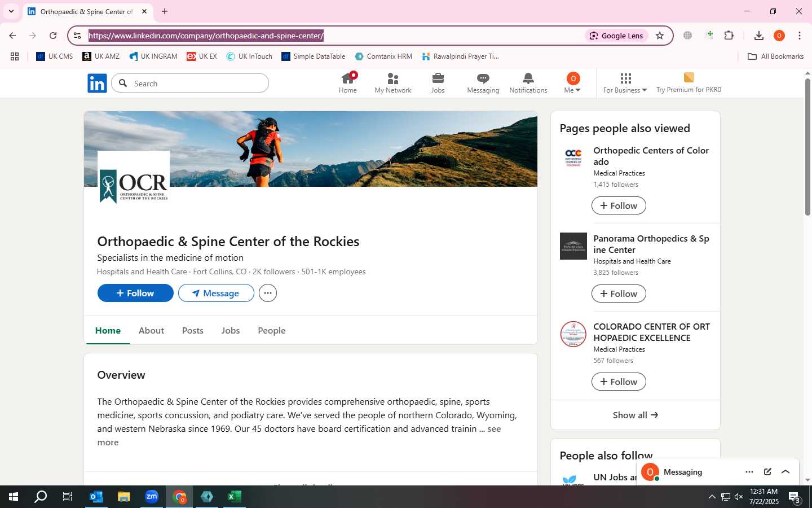Viewport: 812px width, 508px height.
Task: Switch to the About tab
Action: (151, 331)
